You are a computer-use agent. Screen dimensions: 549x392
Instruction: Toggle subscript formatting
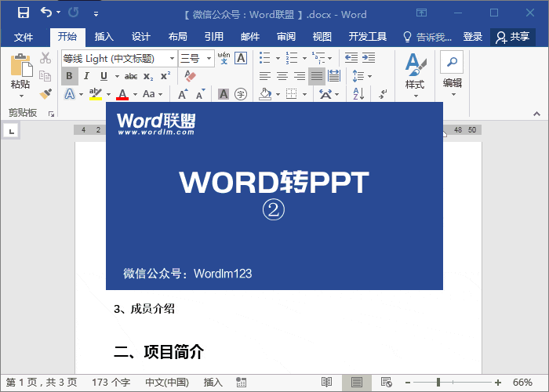pyautogui.click(x=148, y=76)
